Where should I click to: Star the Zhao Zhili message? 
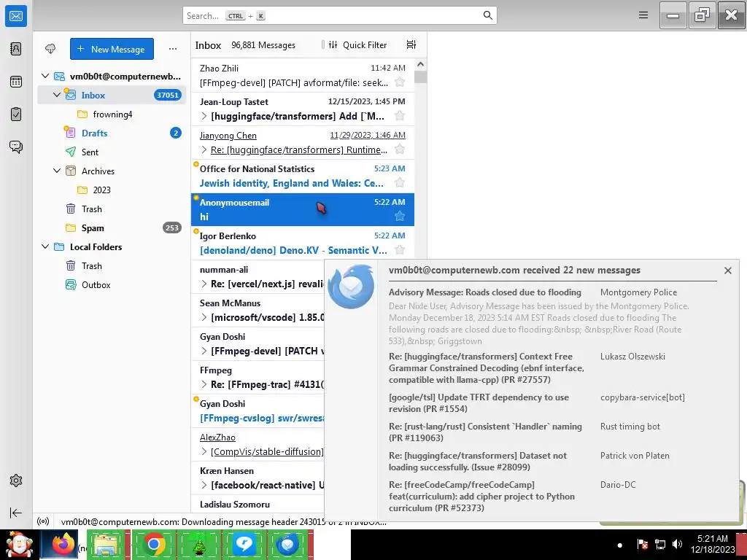click(x=400, y=82)
